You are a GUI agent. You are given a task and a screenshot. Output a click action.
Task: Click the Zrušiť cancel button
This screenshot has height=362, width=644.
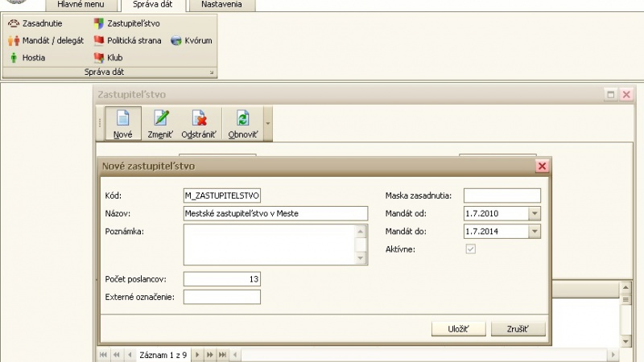tap(518, 328)
